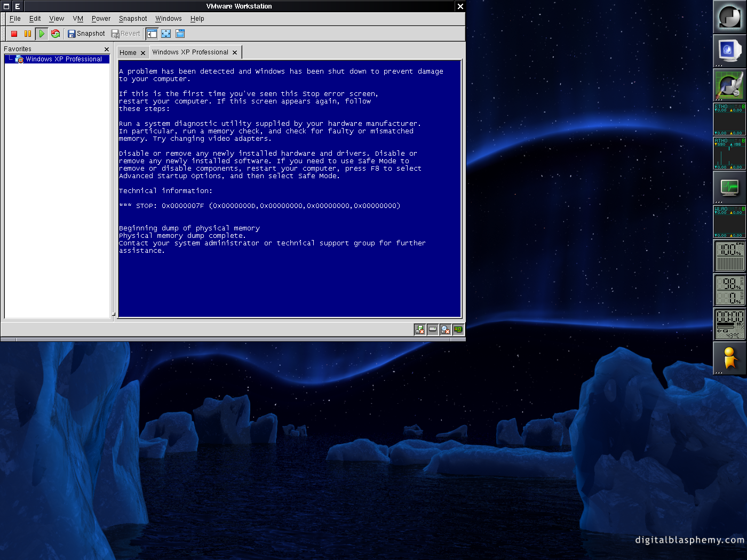Viewport: 747px width, 560px height.
Task: Open the Help menu
Action: (x=197, y=19)
